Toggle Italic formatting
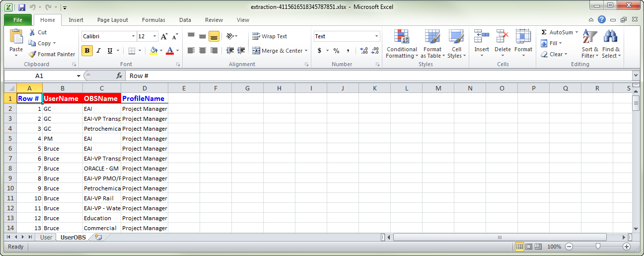This screenshot has height=256, width=644. point(98,51)
